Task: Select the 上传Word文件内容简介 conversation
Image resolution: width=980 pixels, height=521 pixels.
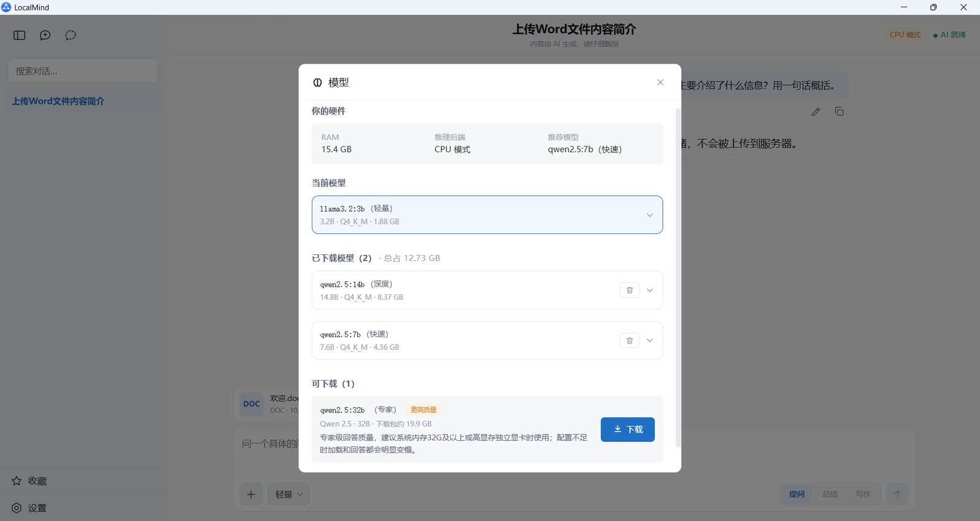Action: 83,101
